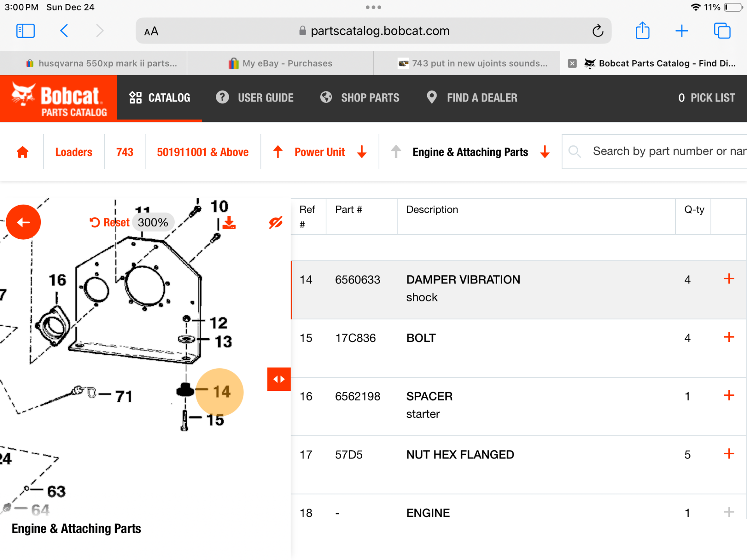Select part number 6562198
Screen dimensions: 747x560
tap(358, 396)
